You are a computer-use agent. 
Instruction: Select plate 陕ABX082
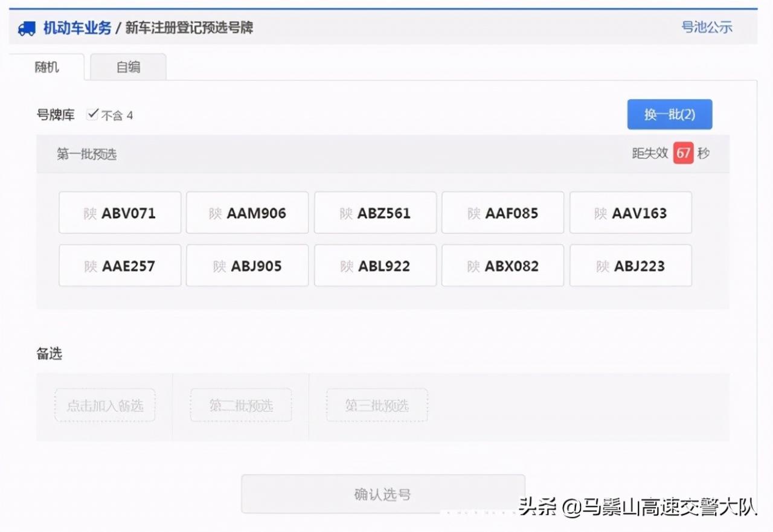pyautogui.click(x=503, y=265)
